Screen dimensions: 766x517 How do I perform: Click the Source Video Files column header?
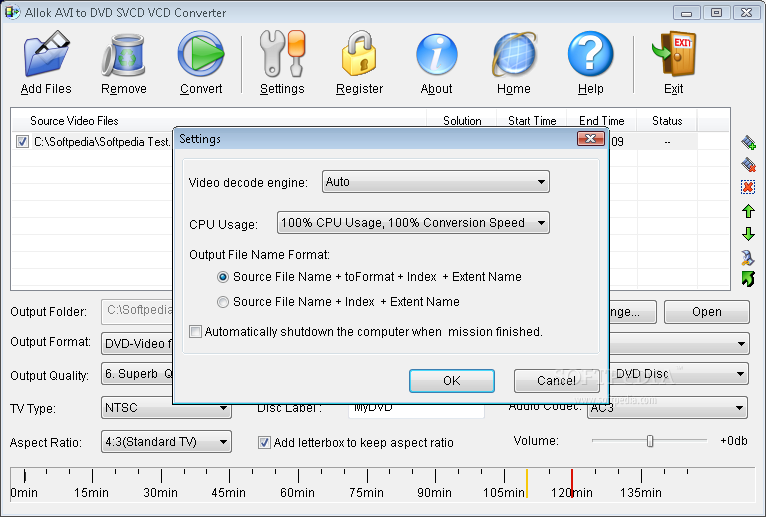tap(219, 121)
